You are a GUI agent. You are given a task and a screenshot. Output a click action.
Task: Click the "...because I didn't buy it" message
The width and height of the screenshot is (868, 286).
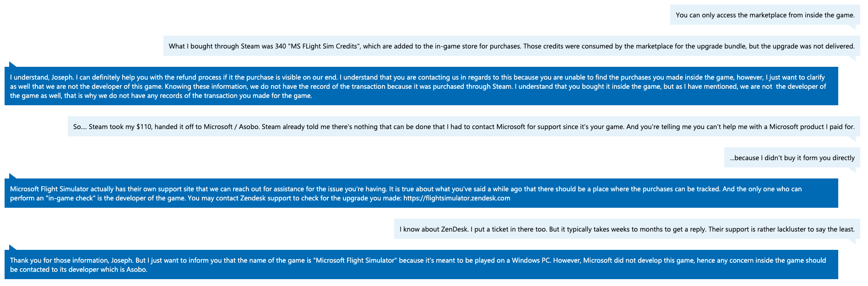click(x=792, y=158)
